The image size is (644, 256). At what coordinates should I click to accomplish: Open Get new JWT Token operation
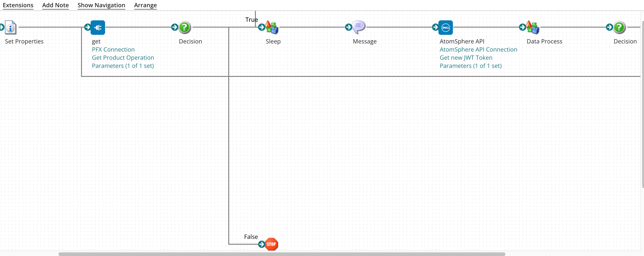(466, 58)
